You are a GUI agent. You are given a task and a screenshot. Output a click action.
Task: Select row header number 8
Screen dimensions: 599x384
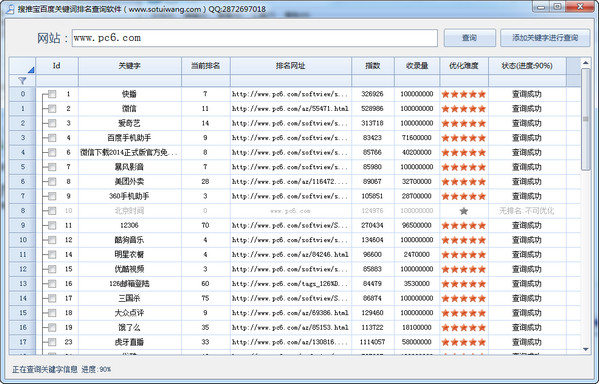(x=23, y=211)
